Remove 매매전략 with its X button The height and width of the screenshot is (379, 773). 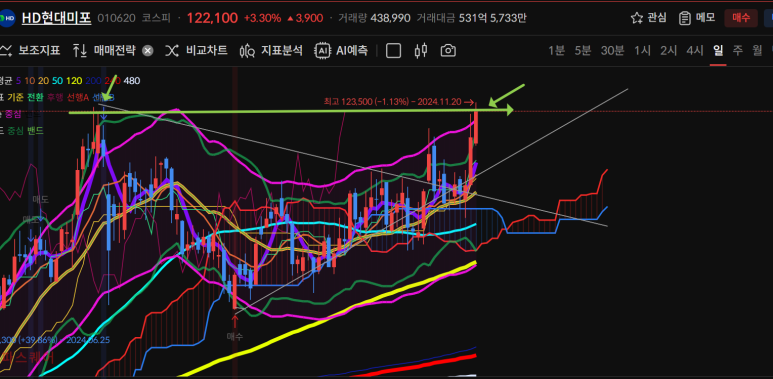point(147,50)
